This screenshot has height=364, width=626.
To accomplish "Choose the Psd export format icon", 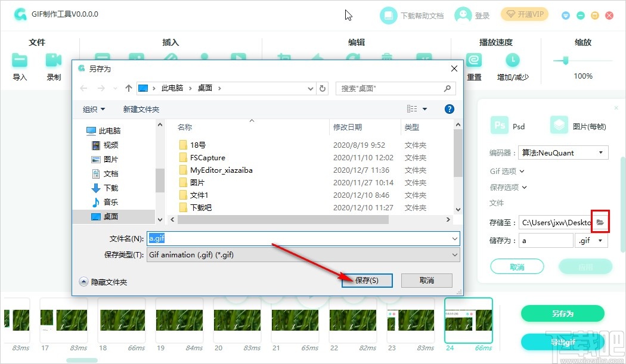I will point(500,125).
